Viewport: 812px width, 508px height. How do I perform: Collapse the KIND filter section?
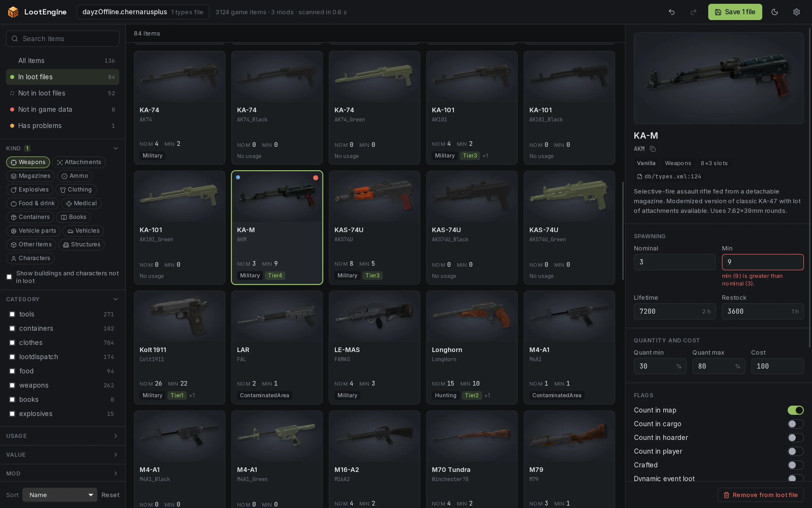coord(115,149)
